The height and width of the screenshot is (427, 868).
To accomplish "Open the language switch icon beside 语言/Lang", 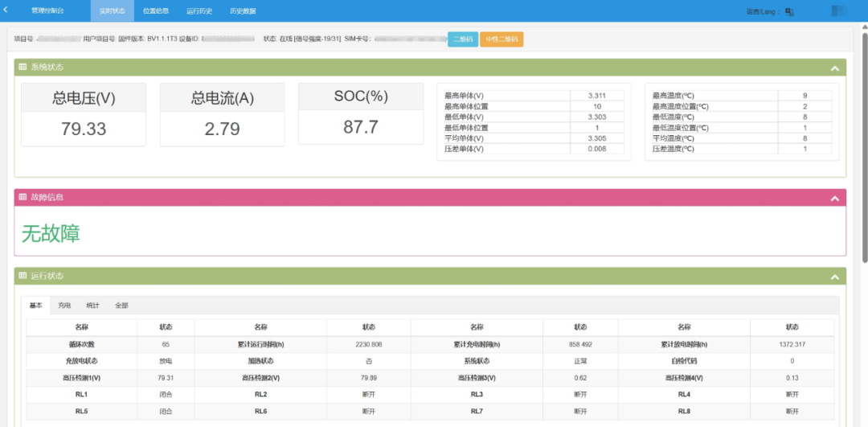I will pos(790,11).
